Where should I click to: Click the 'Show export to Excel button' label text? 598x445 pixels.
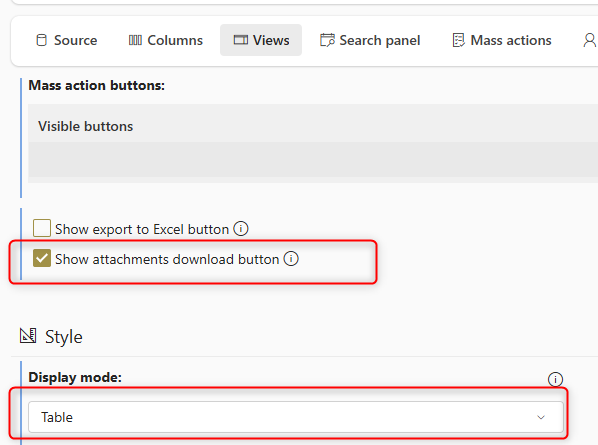142,229
